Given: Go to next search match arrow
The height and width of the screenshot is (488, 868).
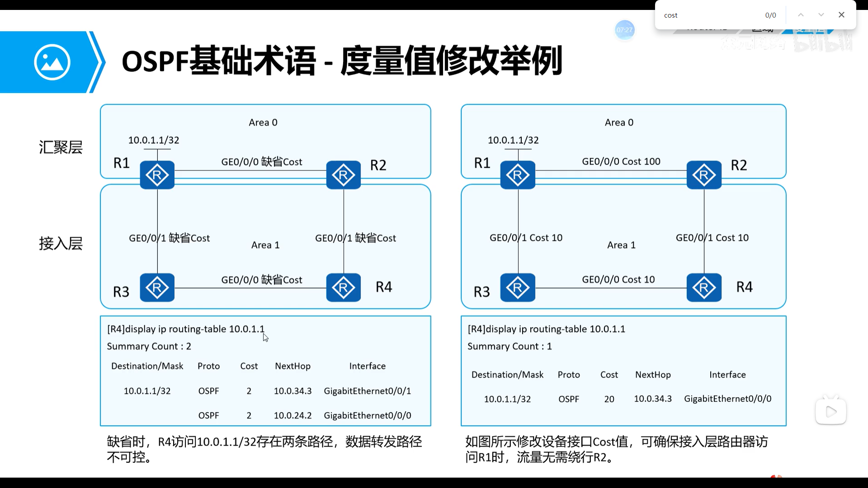Looking at the screenshot, I should click(821, 15).
